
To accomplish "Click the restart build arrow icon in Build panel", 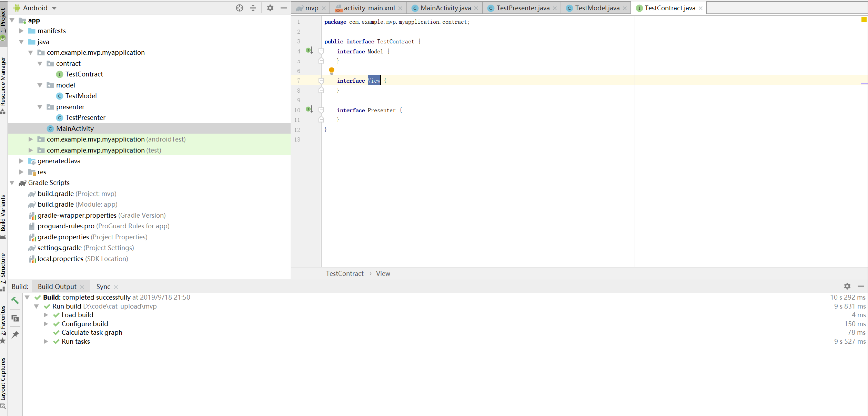I will [15, 300].
